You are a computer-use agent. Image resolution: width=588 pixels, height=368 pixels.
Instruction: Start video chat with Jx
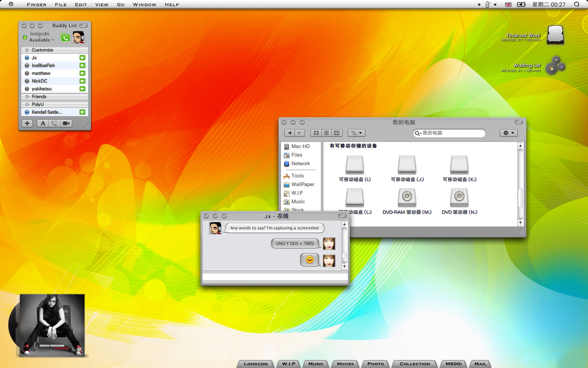[x=82, y=58]
